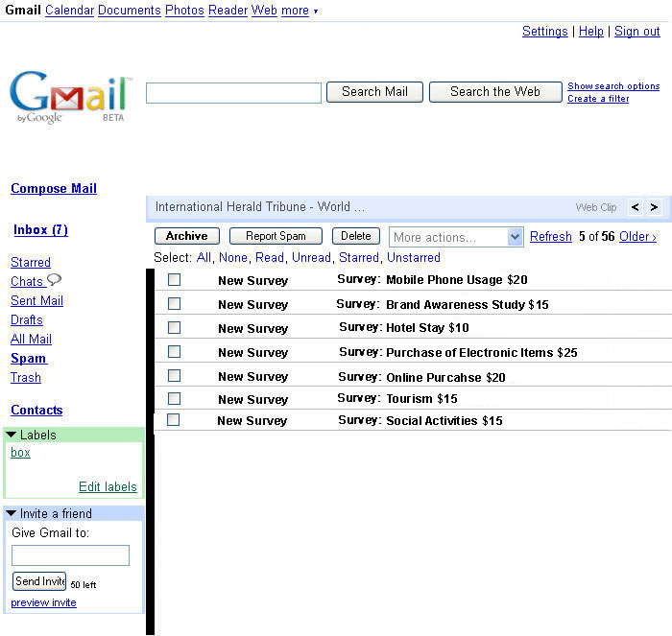Open the More actions dropdown
The width and height of the screenshot is (672, 636).
click(456, 237)
